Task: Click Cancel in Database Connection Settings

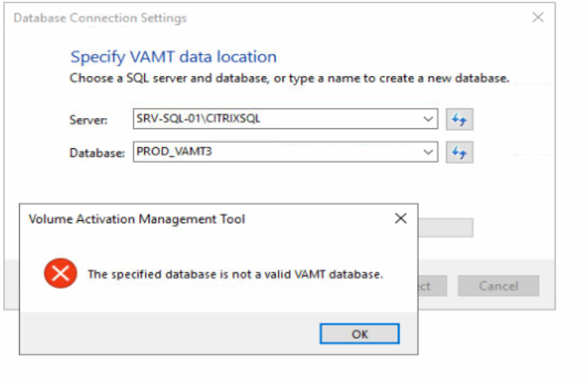Action: (499, 286)
